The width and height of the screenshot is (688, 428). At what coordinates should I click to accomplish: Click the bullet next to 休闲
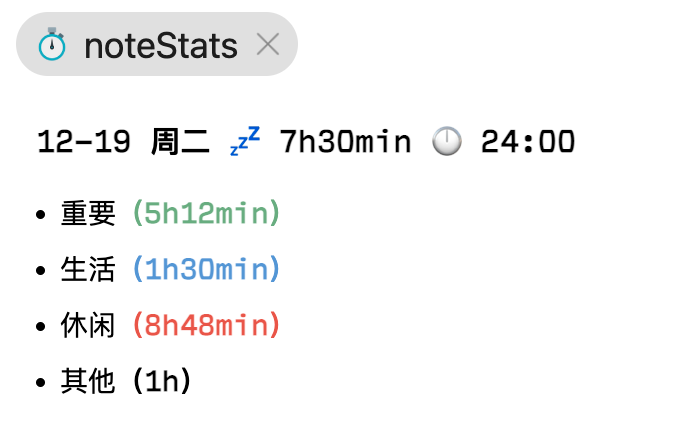point(41,327)
